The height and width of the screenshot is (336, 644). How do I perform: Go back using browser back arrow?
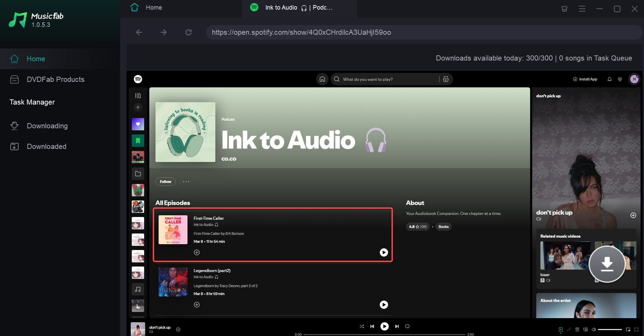coord(139,32)
